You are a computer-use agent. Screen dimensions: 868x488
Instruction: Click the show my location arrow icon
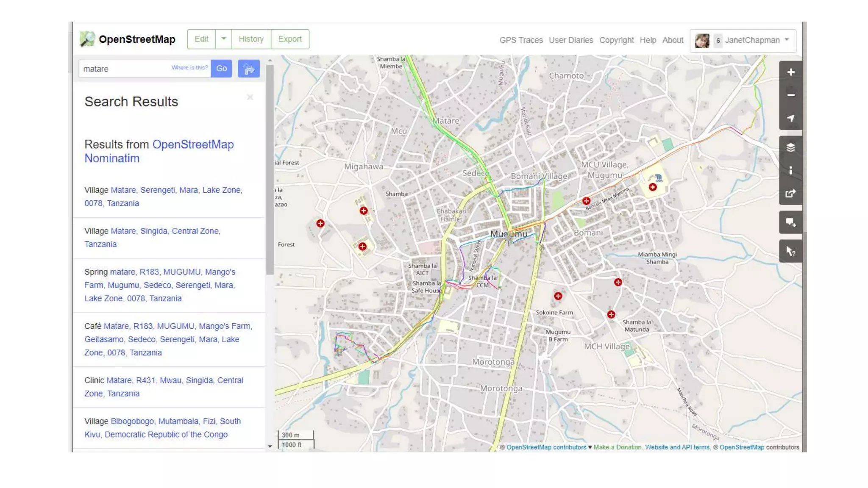790,119
